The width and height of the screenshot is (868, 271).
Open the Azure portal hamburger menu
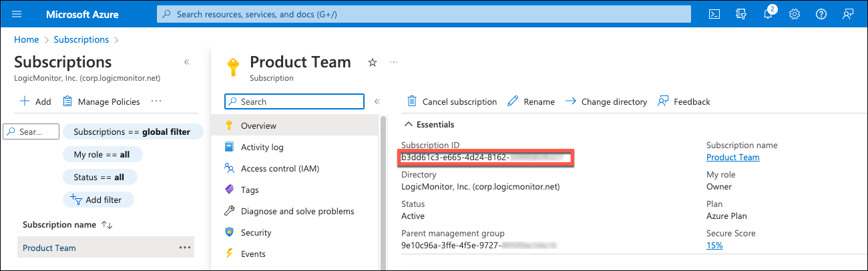pyautogui.click(x=17, y=14)
